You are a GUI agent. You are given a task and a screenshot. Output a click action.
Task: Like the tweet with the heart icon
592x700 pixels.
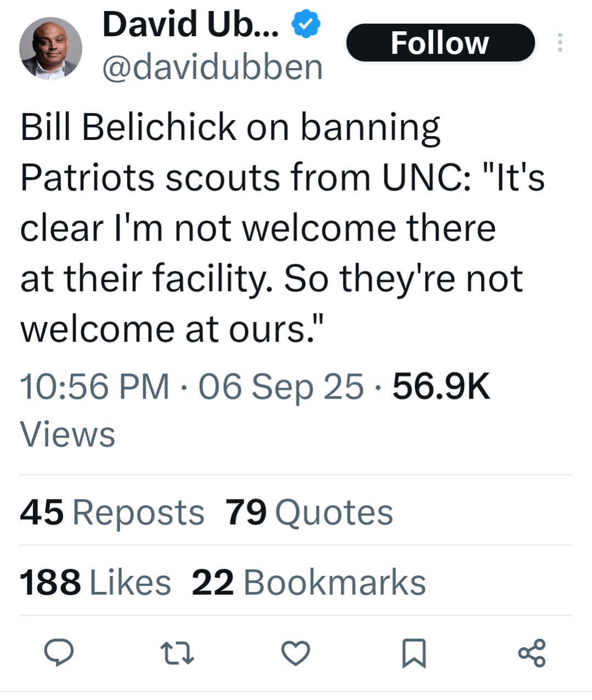(296, 653)
